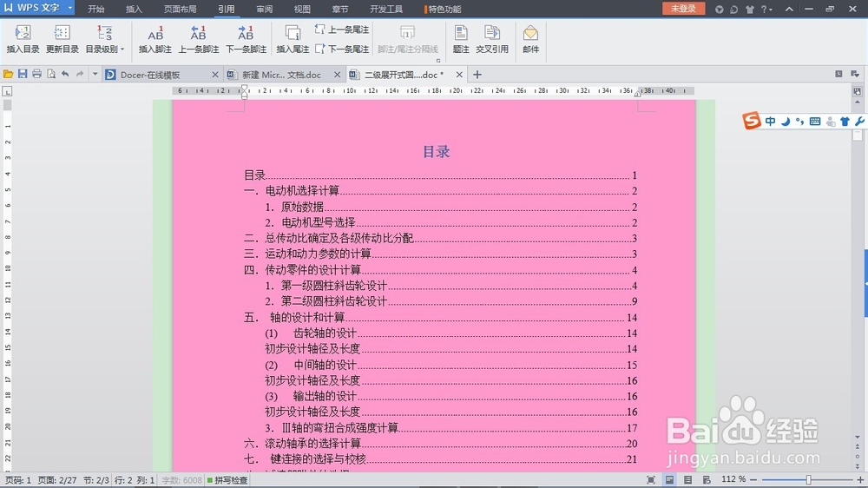Click the 邮件 mail merge icon
This screenshot has height=488, width=868.
(530, 39)
